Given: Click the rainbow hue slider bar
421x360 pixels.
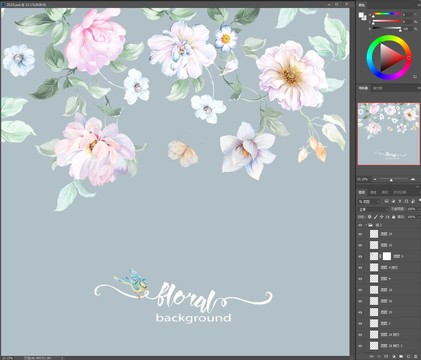Looking at the screenshot, I should [386, 14].
